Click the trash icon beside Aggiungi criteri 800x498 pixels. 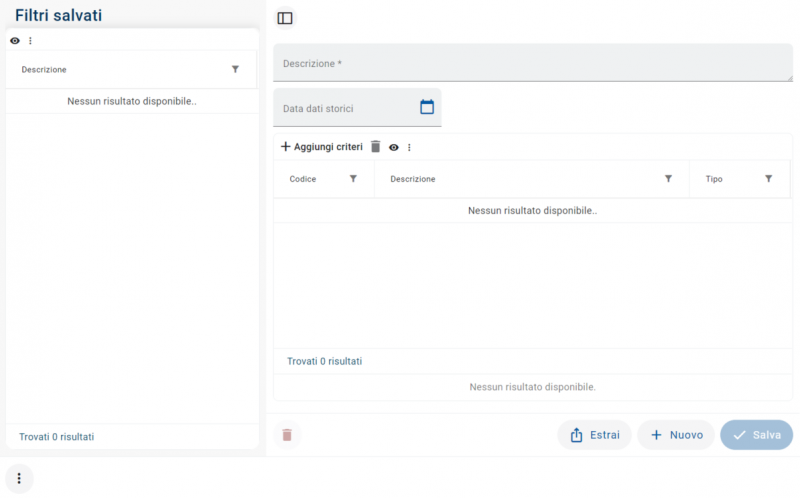click(x=376, y=147)
